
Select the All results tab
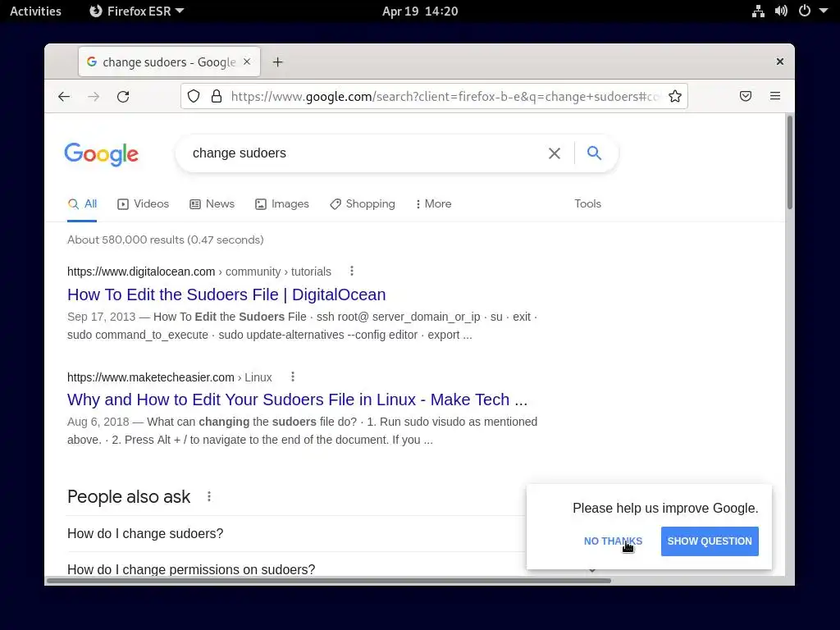click(83, 204)
